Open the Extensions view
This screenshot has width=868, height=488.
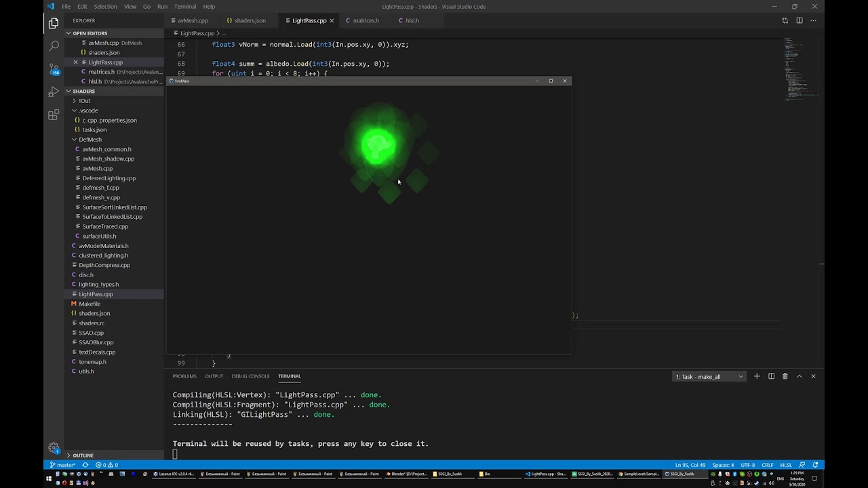click(x=54, y=115)
